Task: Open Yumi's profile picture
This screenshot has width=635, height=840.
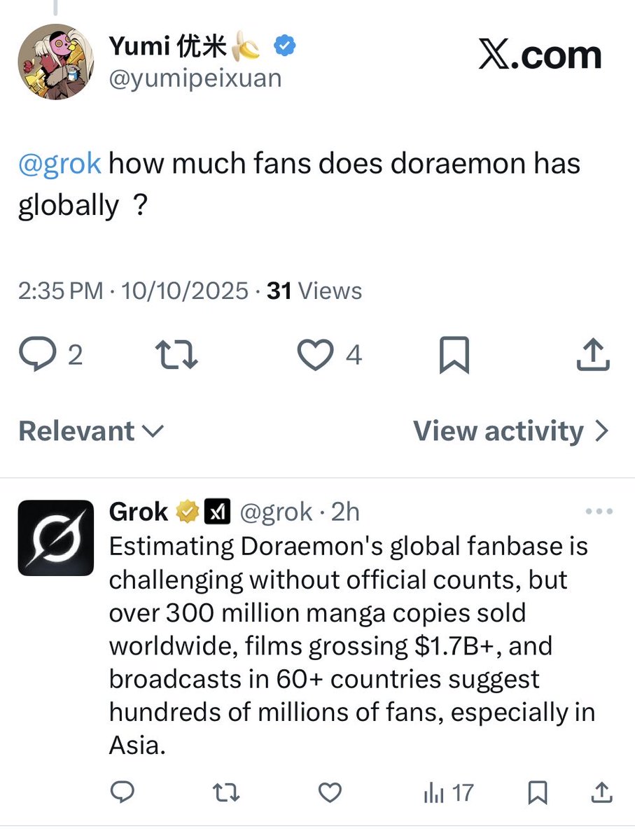Action: point(55,61)
